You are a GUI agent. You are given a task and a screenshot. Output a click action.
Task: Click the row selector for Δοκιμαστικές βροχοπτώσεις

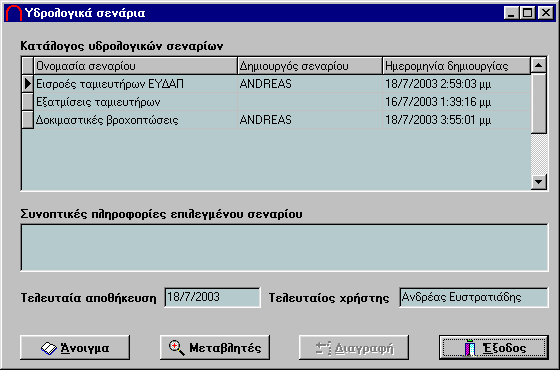(28, 120)
